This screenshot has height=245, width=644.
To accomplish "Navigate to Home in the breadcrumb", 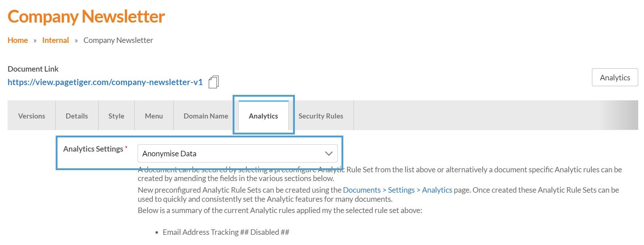I will [17, 40].
